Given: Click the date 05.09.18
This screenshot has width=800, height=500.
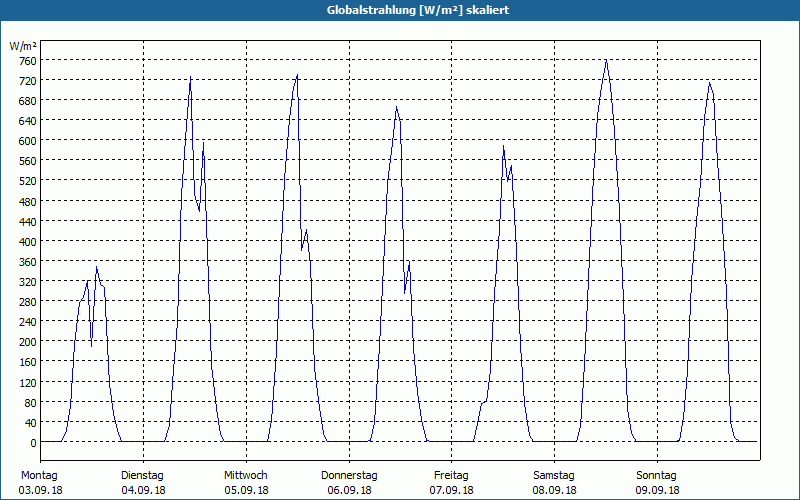Looking at the screenshot, I should (x=246, y=490).
